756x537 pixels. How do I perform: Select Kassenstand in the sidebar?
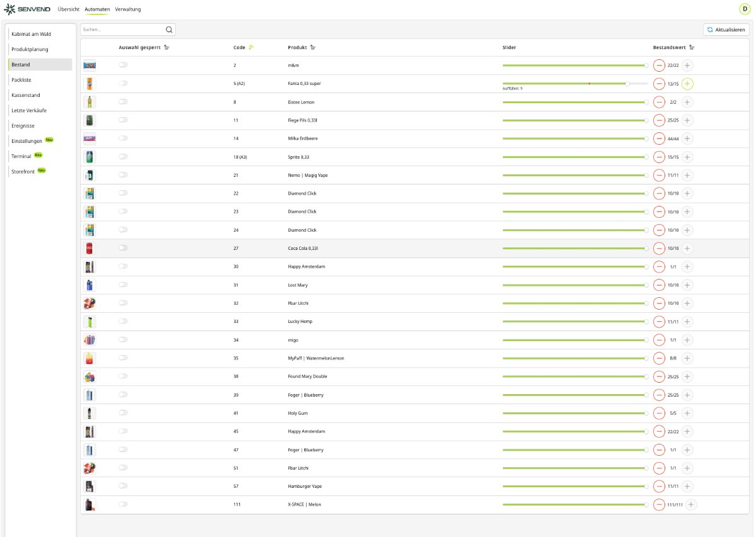[40, 95]
